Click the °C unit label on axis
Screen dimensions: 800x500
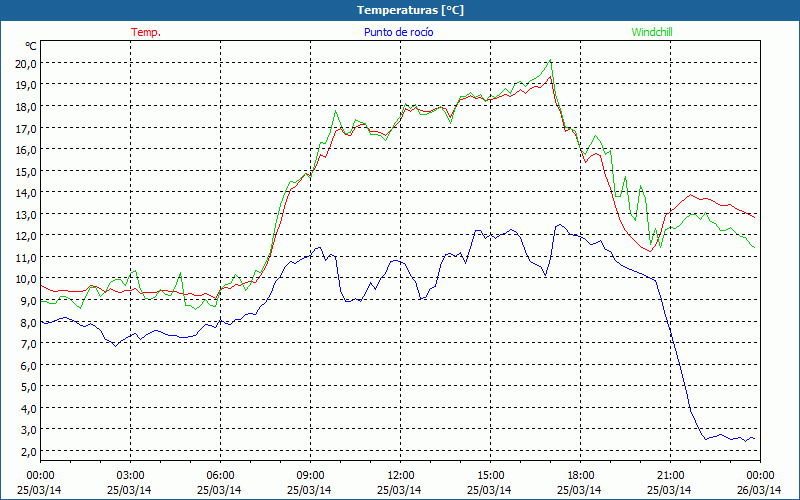pos(31,46)
